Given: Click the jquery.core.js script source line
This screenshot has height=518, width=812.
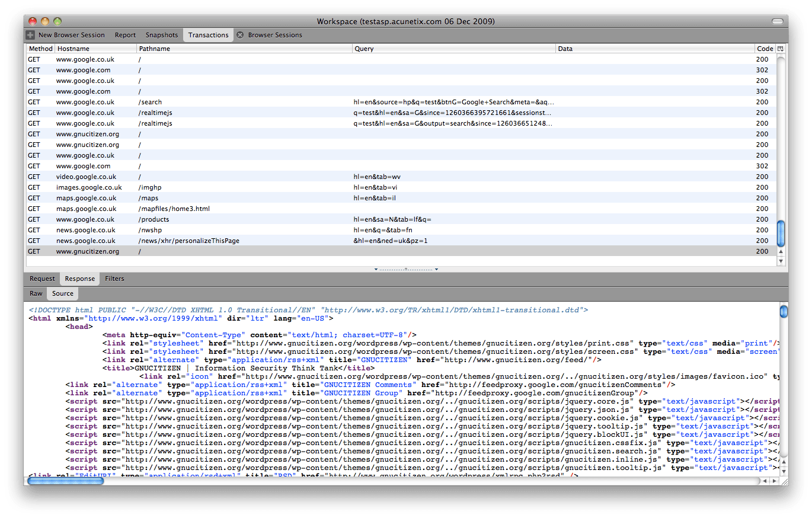Looking at the screenshot, I should [x=422, y=401].
